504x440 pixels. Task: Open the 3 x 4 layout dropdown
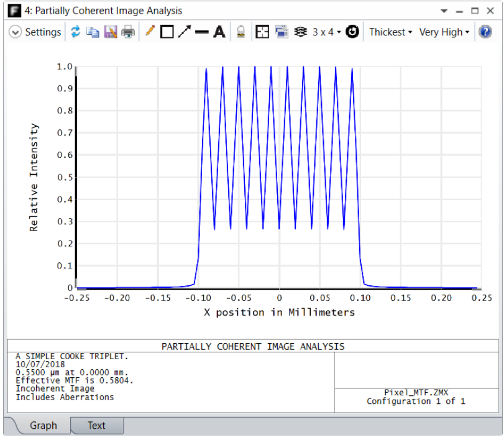(x=326, y=32)
